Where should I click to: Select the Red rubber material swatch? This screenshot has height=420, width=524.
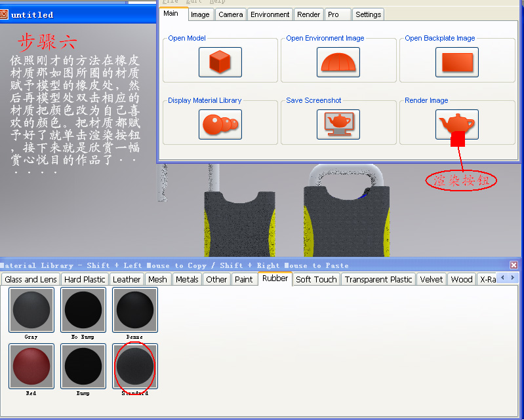click(x=31, y=366)
